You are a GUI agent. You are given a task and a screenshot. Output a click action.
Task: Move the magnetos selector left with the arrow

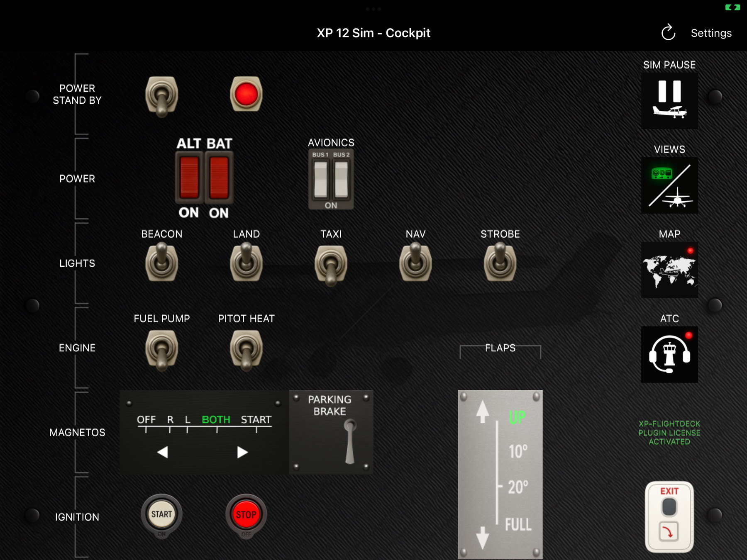(163, 452)
